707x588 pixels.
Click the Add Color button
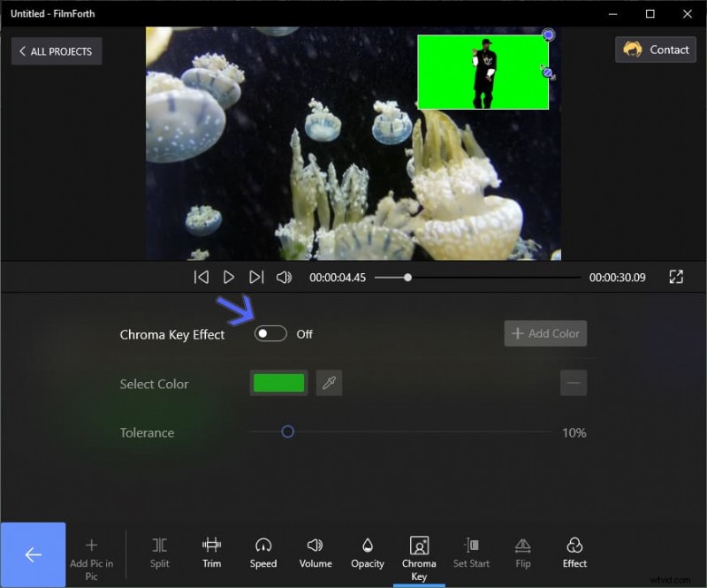545,333
